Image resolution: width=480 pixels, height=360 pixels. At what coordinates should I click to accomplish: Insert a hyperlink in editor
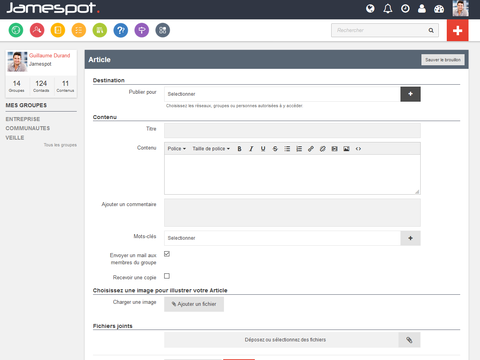click(x=311, y=149)
